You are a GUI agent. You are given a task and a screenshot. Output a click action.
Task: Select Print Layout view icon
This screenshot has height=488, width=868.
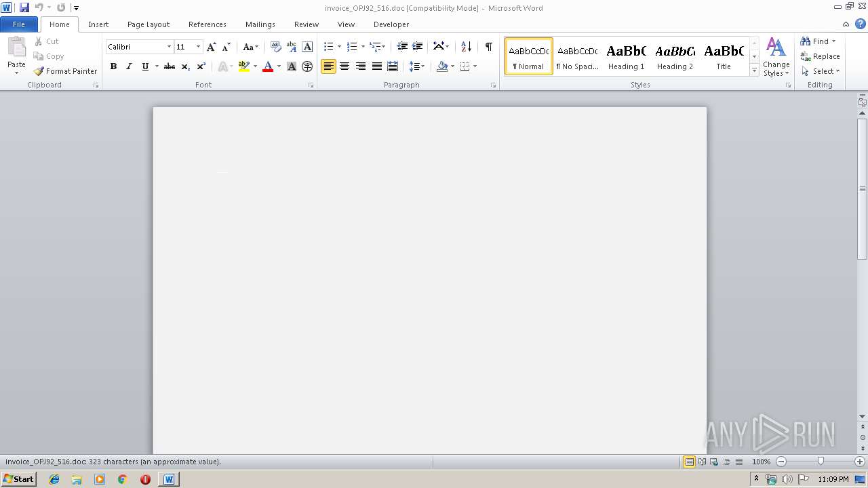[x=689, y=462]
